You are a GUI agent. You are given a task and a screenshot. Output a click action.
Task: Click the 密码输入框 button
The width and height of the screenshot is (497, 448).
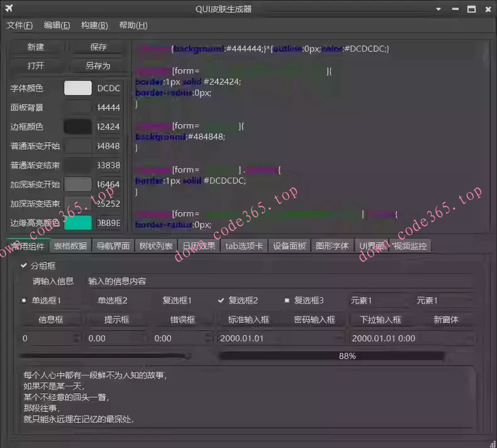pyautogui.click(x=315, y=320)
